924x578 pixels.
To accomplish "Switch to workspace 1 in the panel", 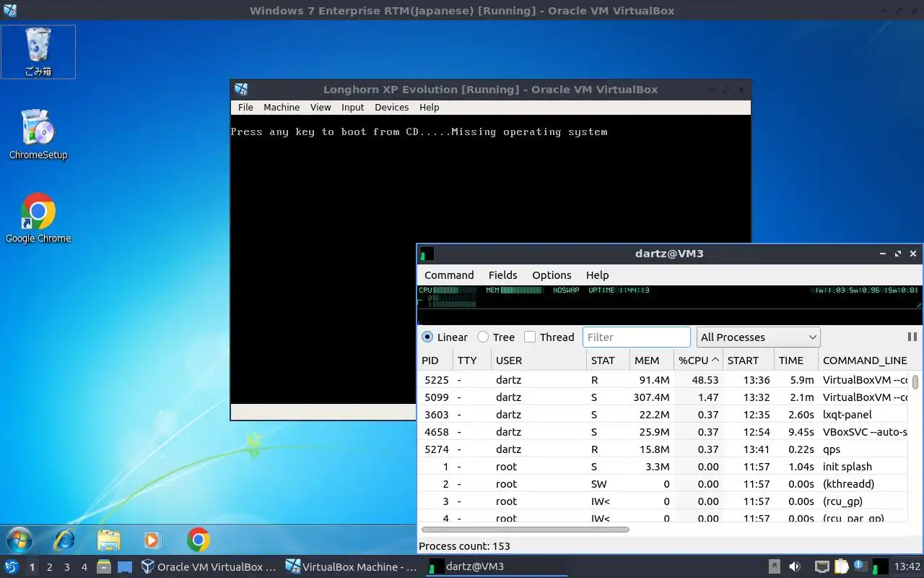I will pyautogui.click(x=32, y=567).
